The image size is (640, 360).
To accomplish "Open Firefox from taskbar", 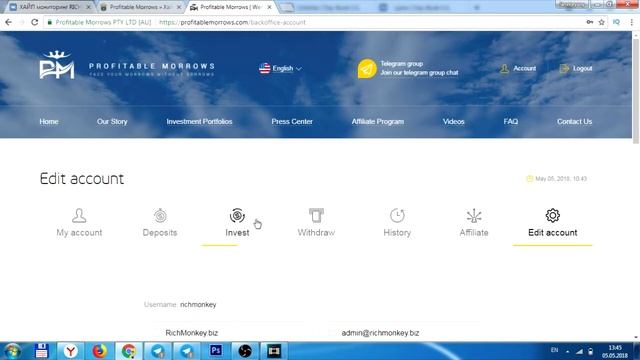I will [x=99, y=351].
